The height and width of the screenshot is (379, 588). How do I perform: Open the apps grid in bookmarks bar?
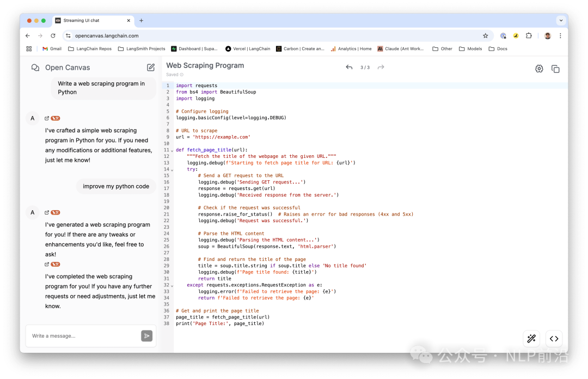coord(29,49)
